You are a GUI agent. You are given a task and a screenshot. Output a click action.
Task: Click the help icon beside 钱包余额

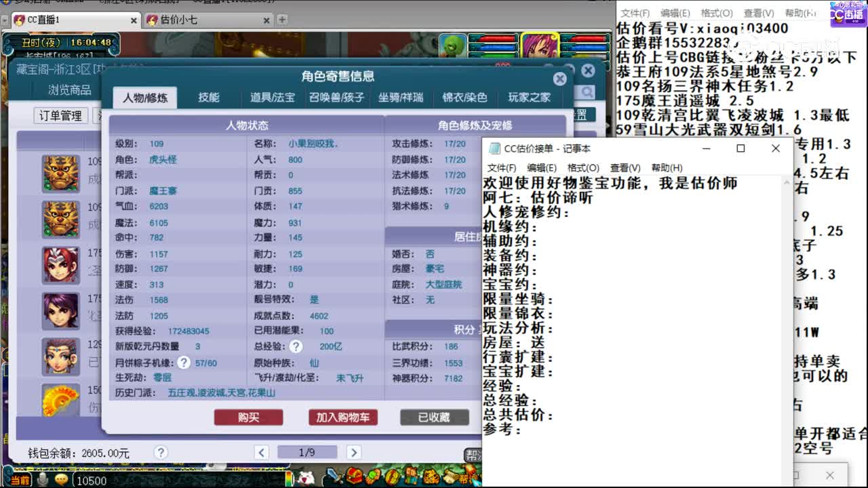tap(161, 452)
